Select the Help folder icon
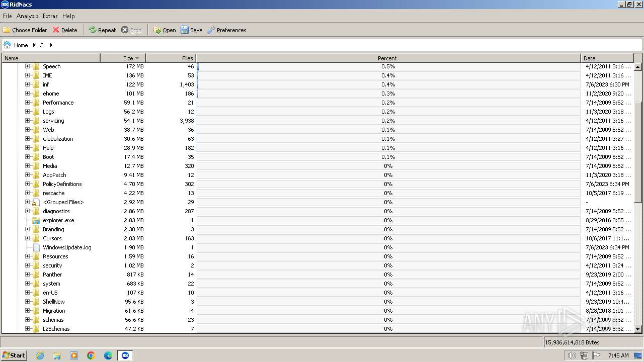The height and width of the screenshot is (362, 644). pyautogui.click(x=36, y=148)
